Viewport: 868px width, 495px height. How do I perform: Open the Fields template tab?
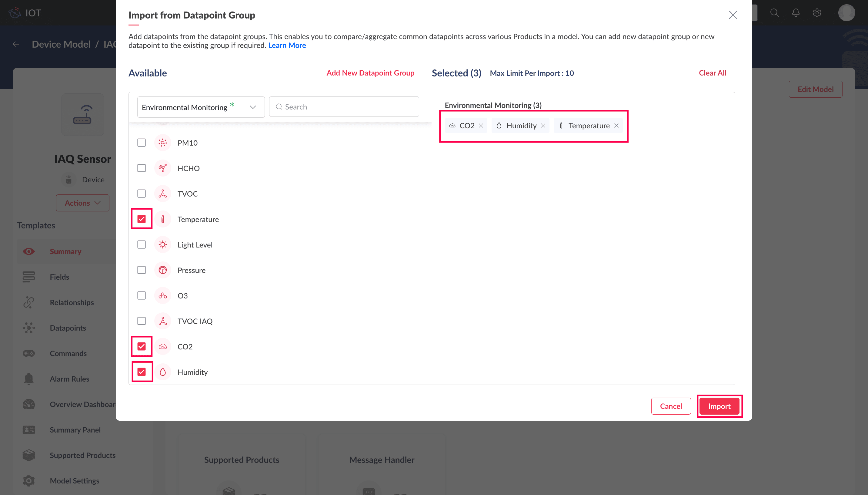pyautogui.click(x=67, y=277)
